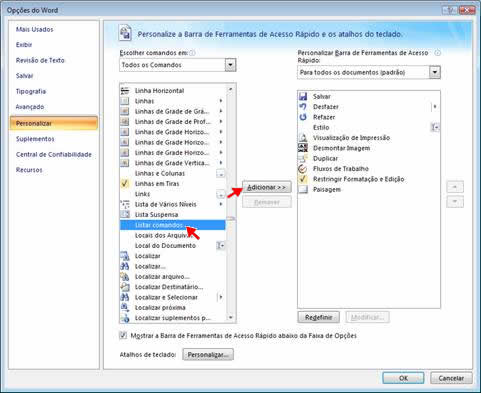Select the Locais dos Arquivos entry
The width and height of the screenshot is (481, 393).
[x=173, y=235]
